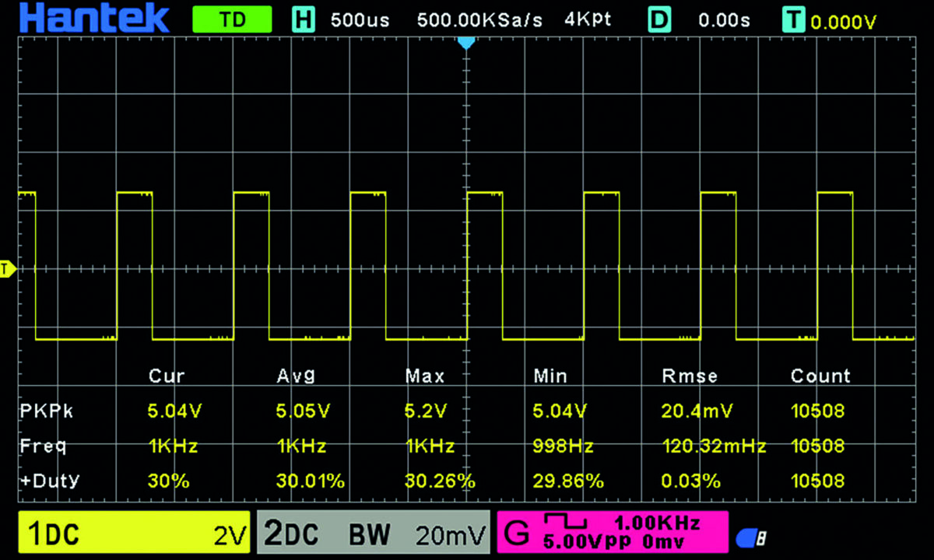The width and height of the screenshot is (934, 560).
Task: Click the Min column header
Action: [x=550, y=376]
